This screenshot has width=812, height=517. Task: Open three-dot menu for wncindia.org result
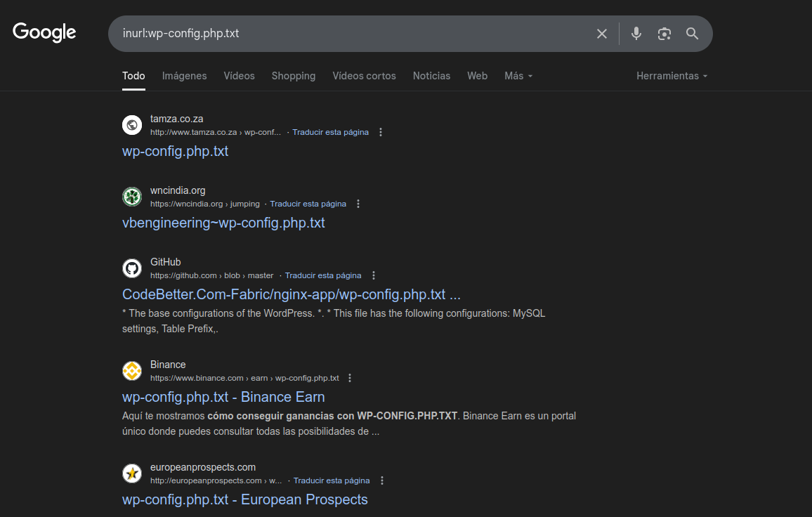click(358, 204)
